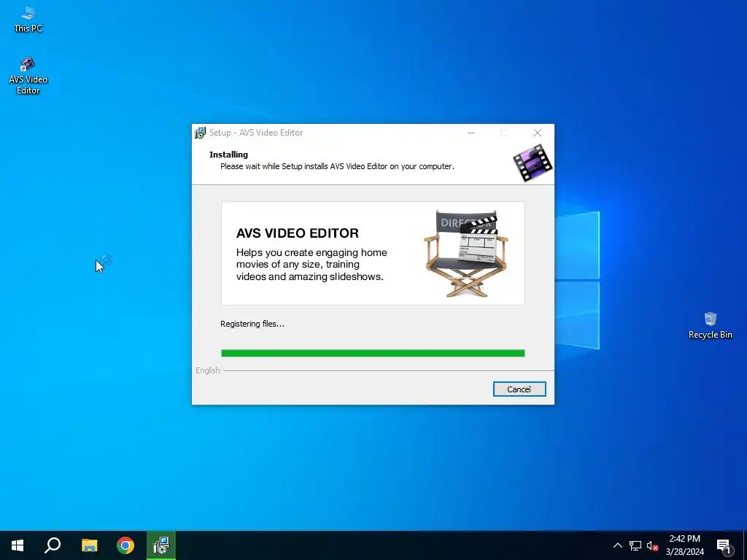The image size is (747, 560).
Task: Click the director's chair banner image
Action: [466, 253]
